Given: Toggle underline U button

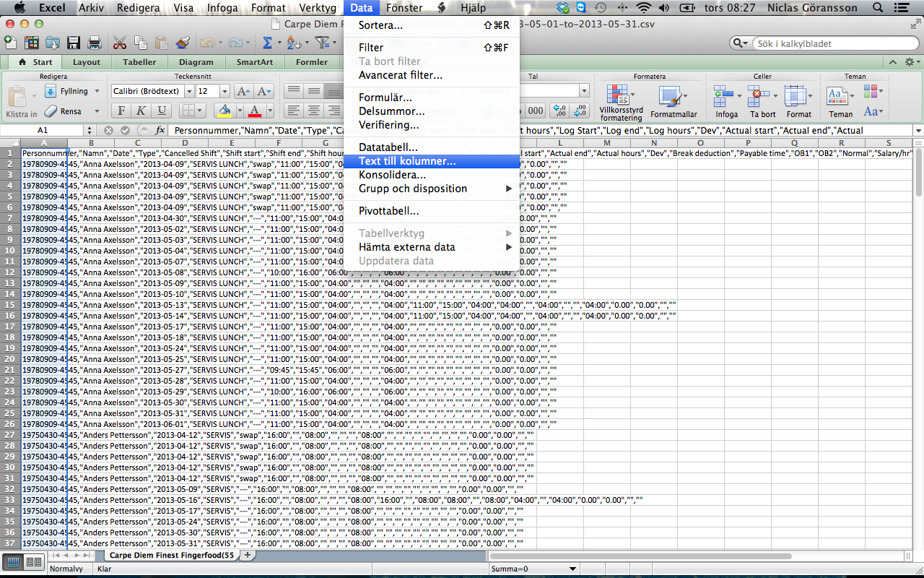Looking at the screenshot, I should (162, 111).
